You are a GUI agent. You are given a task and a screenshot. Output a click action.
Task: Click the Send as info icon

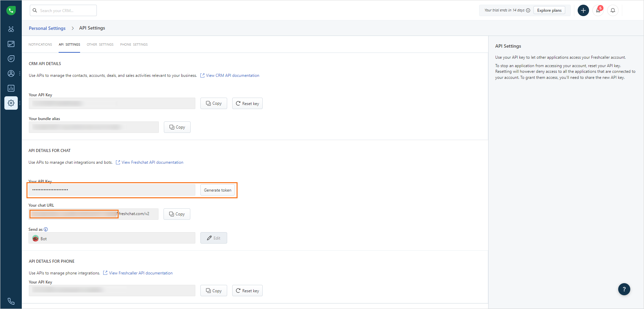[46, 229]
